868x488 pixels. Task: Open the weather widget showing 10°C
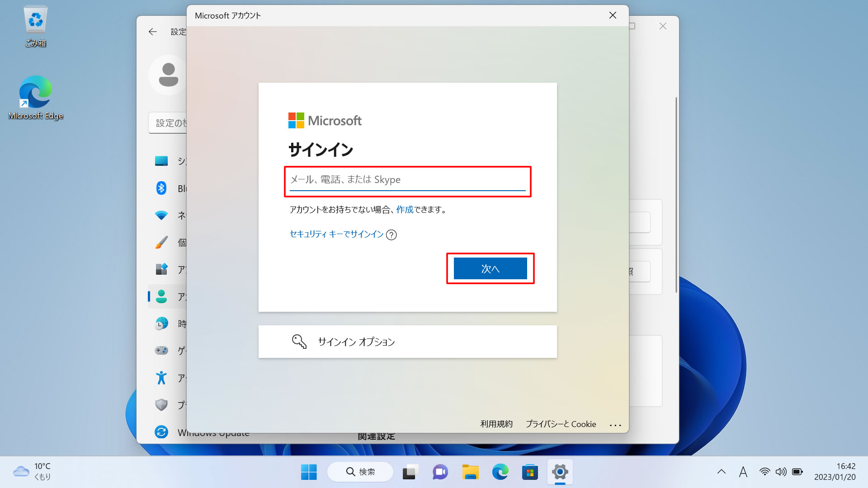click(x=32, y=471)
